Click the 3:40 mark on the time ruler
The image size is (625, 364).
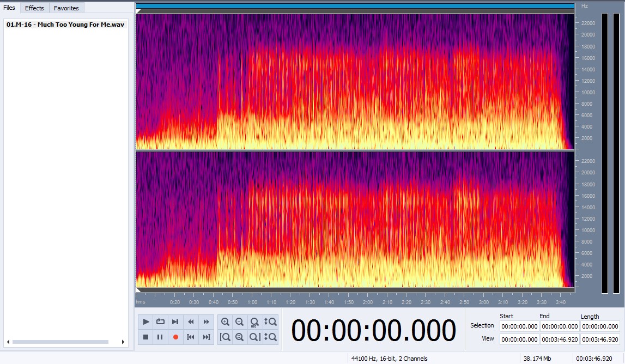click(560, 302)
